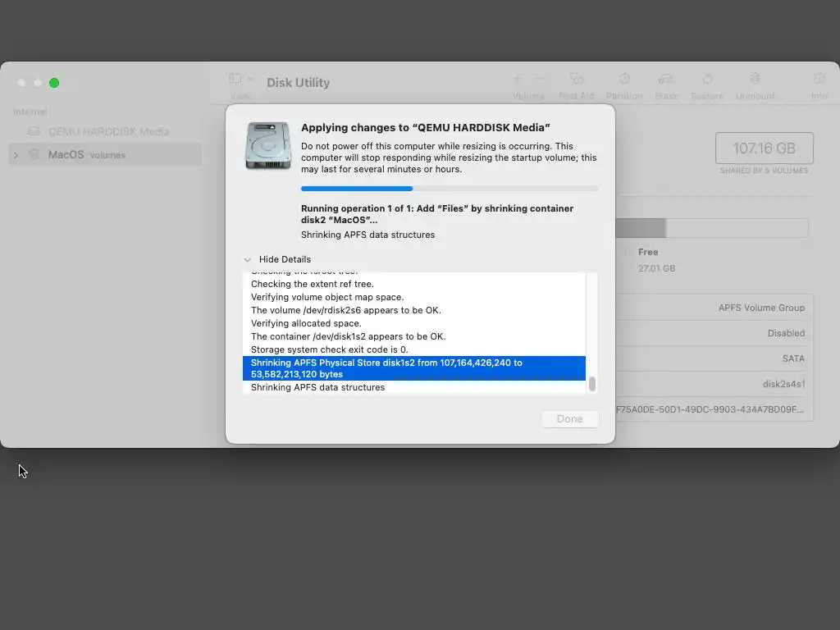Expand the MacOS volumes disclosure arrow
The height and width of the screenshot is (630, 840).
click(16, 155)
